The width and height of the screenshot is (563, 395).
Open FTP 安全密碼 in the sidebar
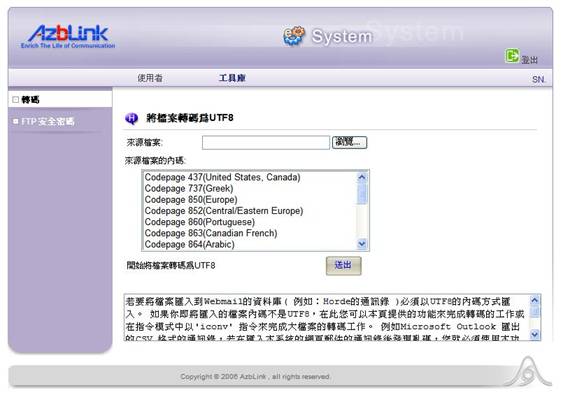(x=47, y=121)
